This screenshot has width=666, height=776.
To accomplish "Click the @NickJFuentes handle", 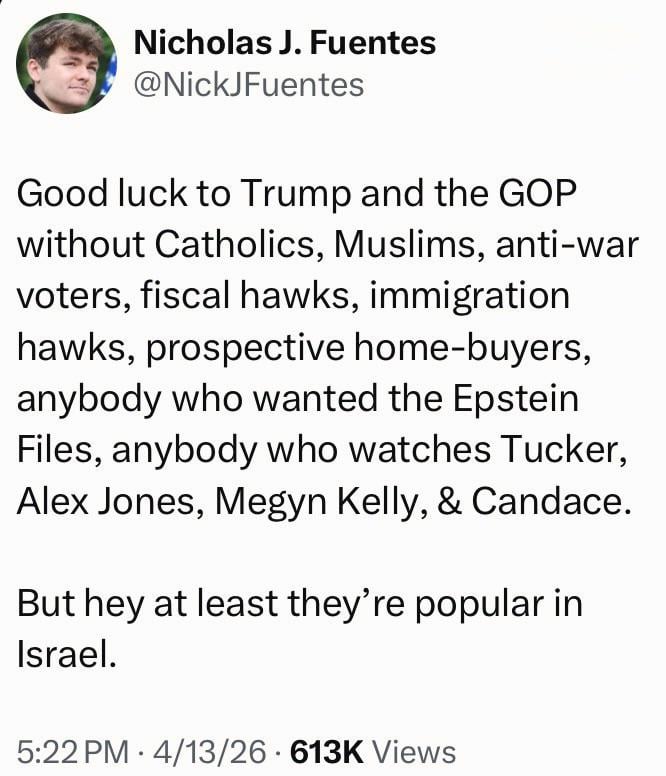I will pos(248,85).
